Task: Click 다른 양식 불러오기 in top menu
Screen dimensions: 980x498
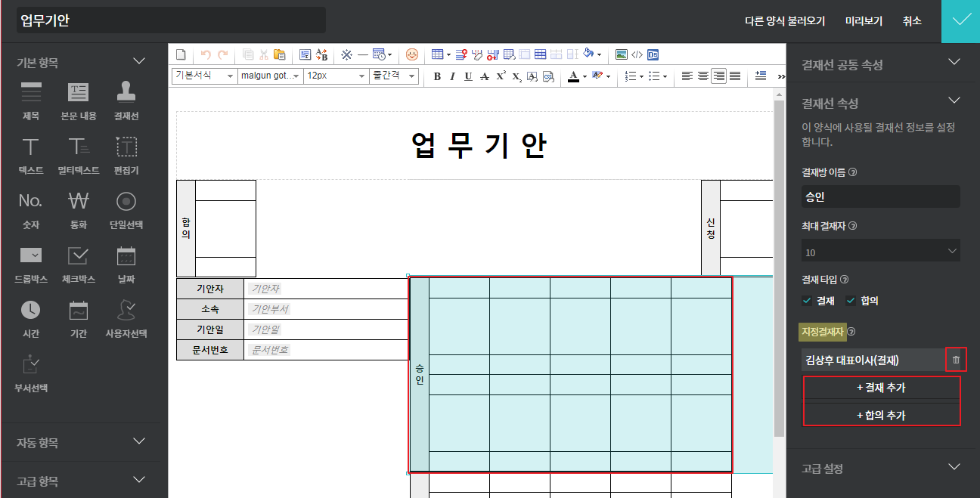Action: pos(784,21)
